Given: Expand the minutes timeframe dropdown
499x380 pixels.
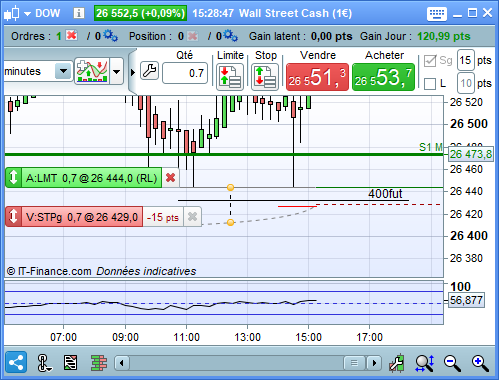Looking at the screenshot, I should pos(63,71).
